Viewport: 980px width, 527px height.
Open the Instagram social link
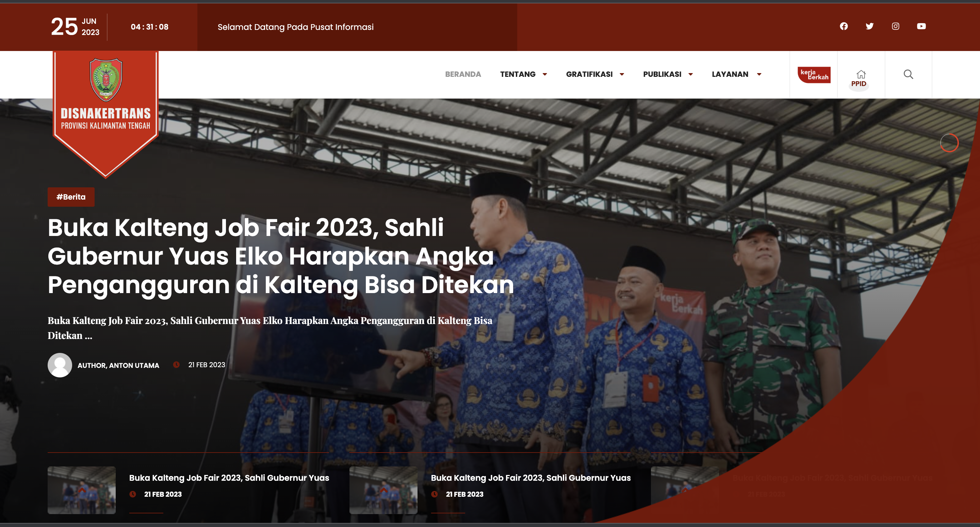coord(895,26)
